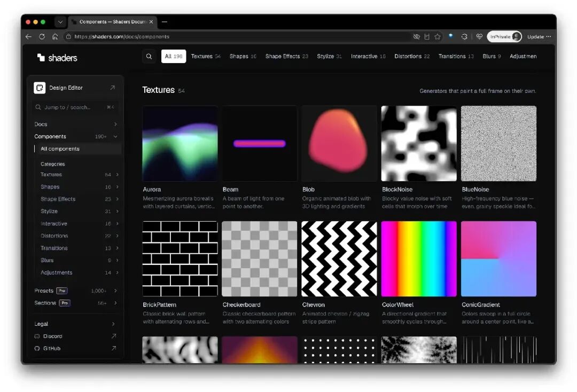Click the tracking prevention eye icon
The width and height of the screenshot is (577, 392).
(417, 36)
